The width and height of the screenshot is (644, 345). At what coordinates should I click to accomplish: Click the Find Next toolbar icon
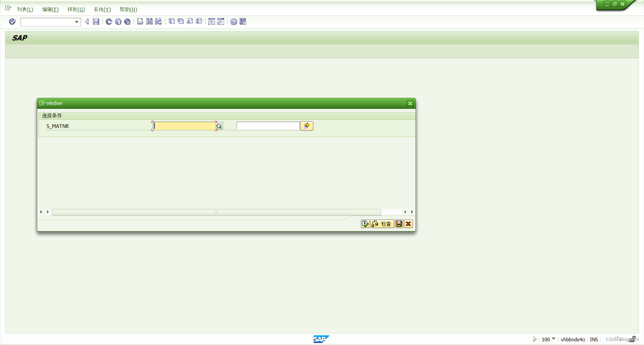point(158,21)
